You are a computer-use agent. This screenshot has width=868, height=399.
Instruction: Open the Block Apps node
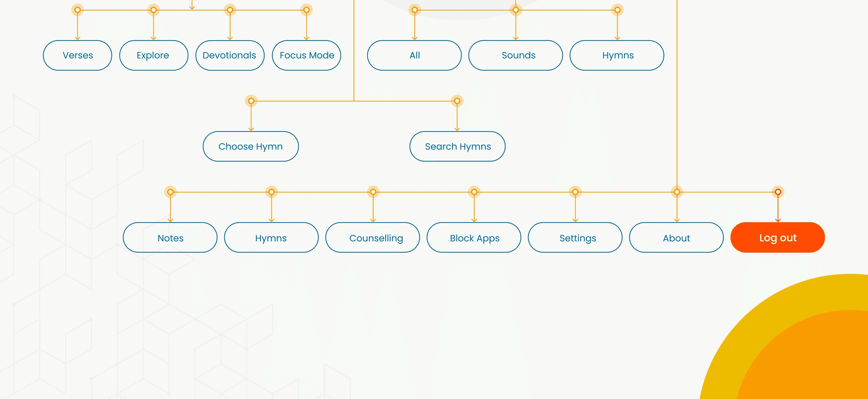click(474, 238)
